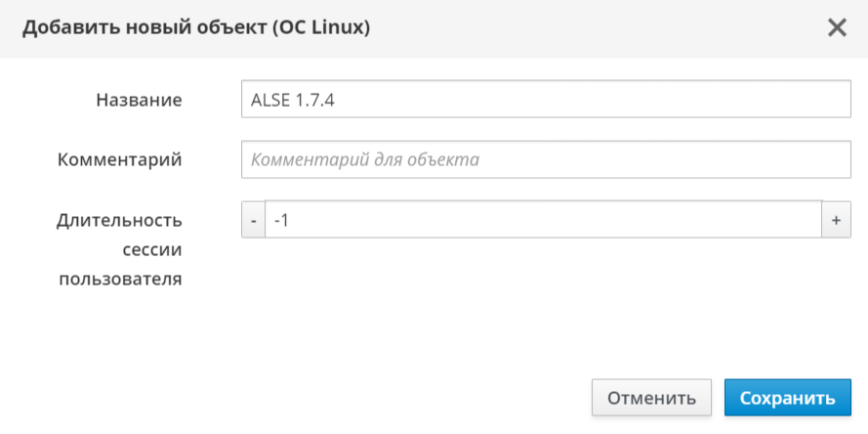The width and height of the screenshot is (868, 434).
Task: Click the Сохранить button
Action: click(787, 398)
